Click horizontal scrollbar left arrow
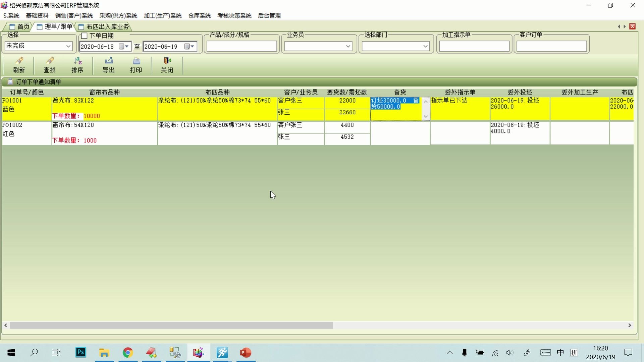The height and width of the screenshot is (362, 644). click(x=6, y=325)
